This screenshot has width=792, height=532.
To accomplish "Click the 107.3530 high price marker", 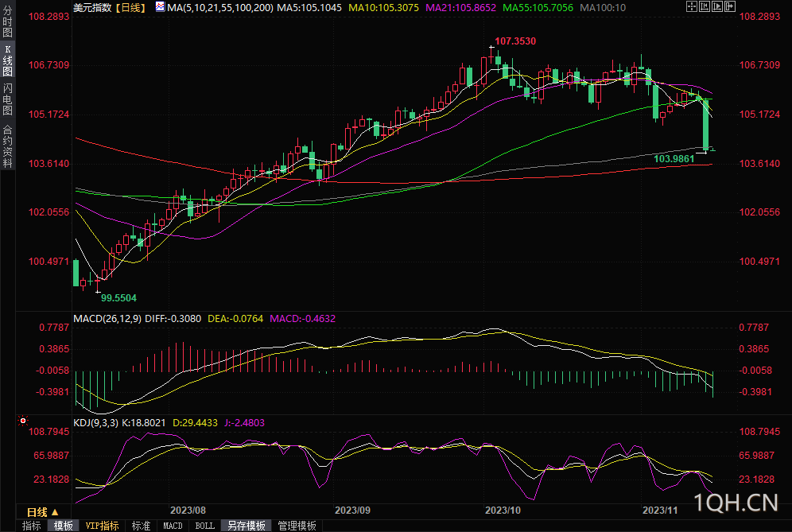I will pos(514,41).
